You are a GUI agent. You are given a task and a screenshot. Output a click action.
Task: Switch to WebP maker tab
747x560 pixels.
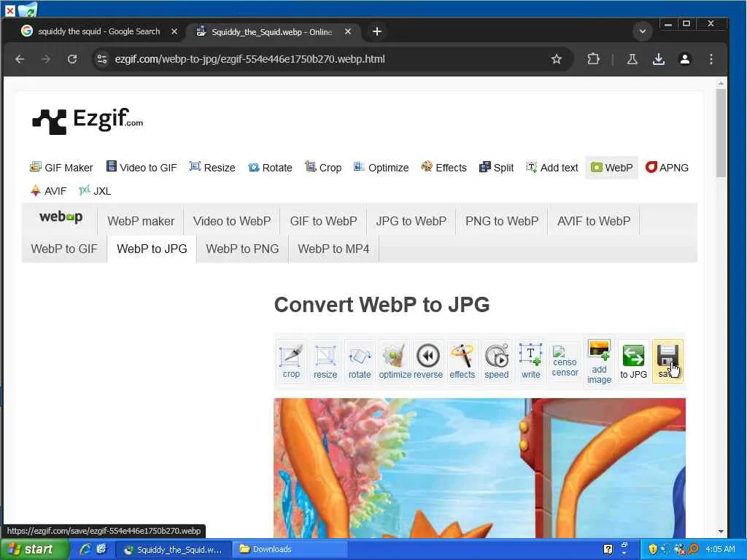point(141,221)
